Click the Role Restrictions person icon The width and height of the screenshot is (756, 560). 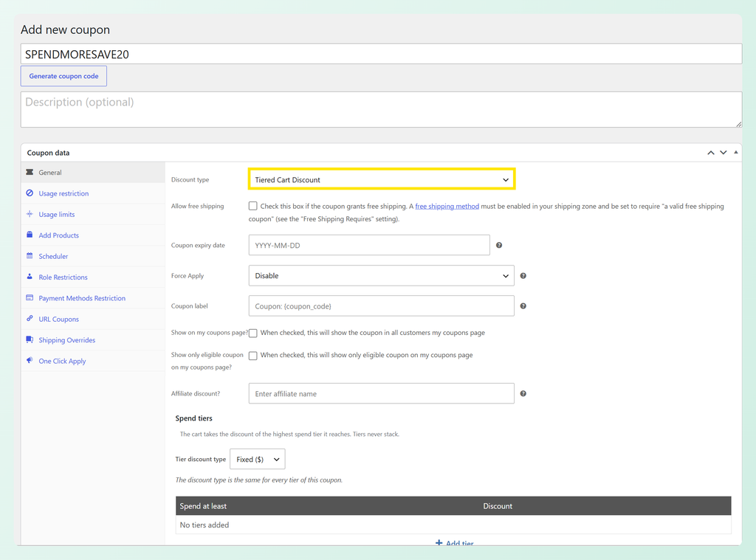tap(30, 277)
